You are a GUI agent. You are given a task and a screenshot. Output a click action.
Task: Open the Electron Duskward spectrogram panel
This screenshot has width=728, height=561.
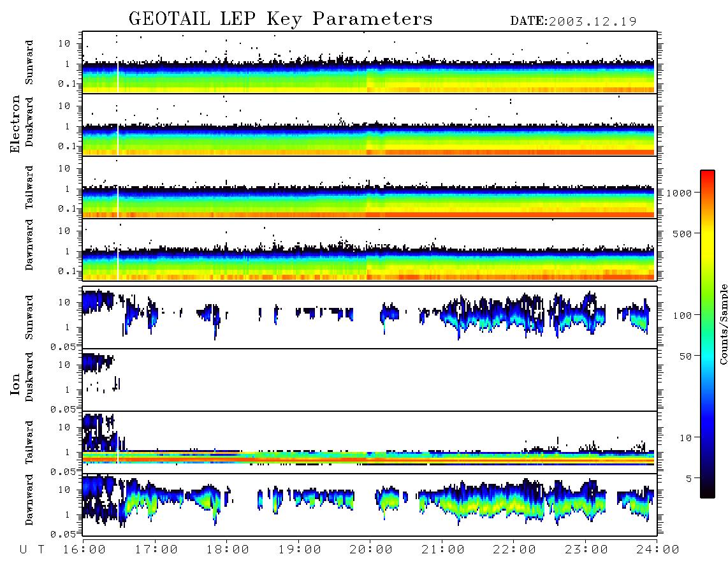pyautogui.click(x=370, y=125)
